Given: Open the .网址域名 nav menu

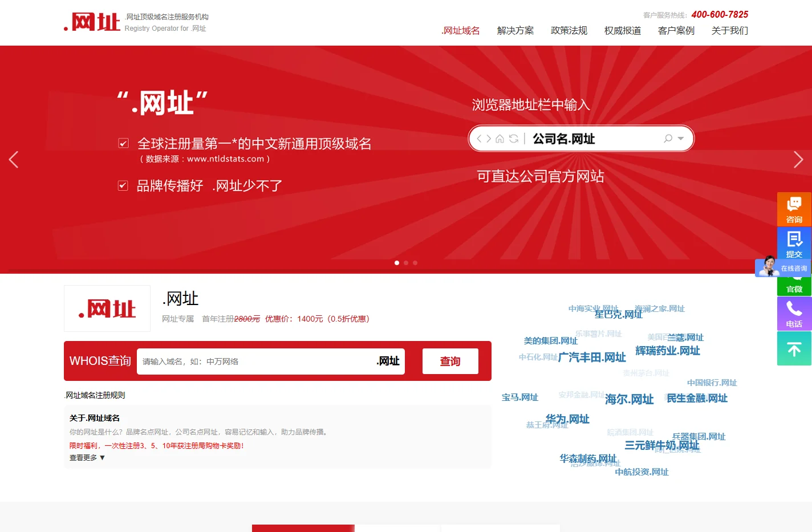Looking at the screenshot, I should click(x=461, y=31).
